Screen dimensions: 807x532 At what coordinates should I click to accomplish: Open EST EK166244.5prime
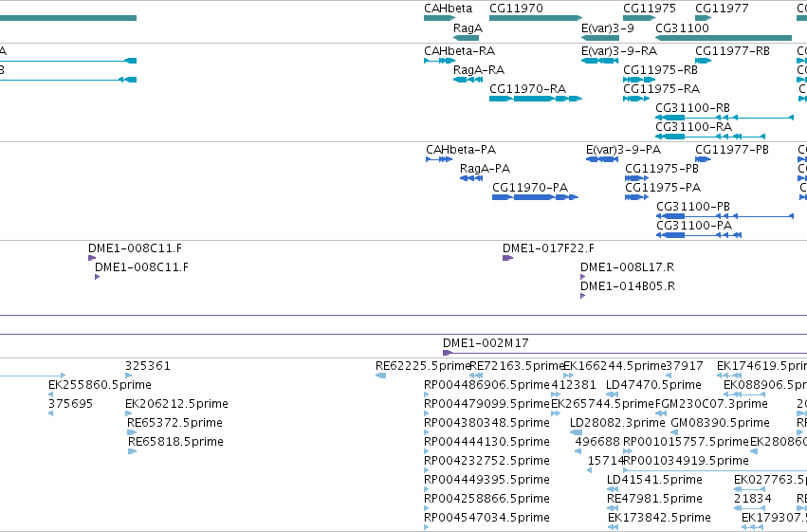(x=568, y=376)
